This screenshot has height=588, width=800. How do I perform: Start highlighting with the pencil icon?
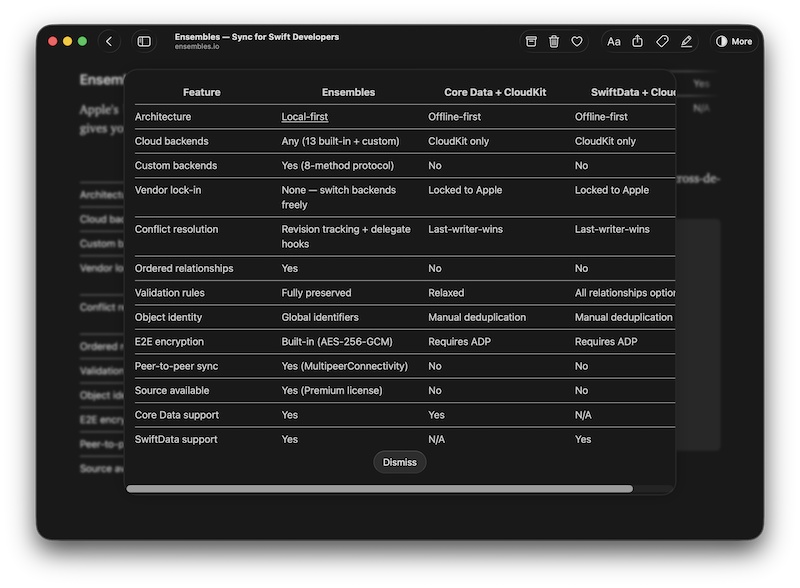point(686,41)
